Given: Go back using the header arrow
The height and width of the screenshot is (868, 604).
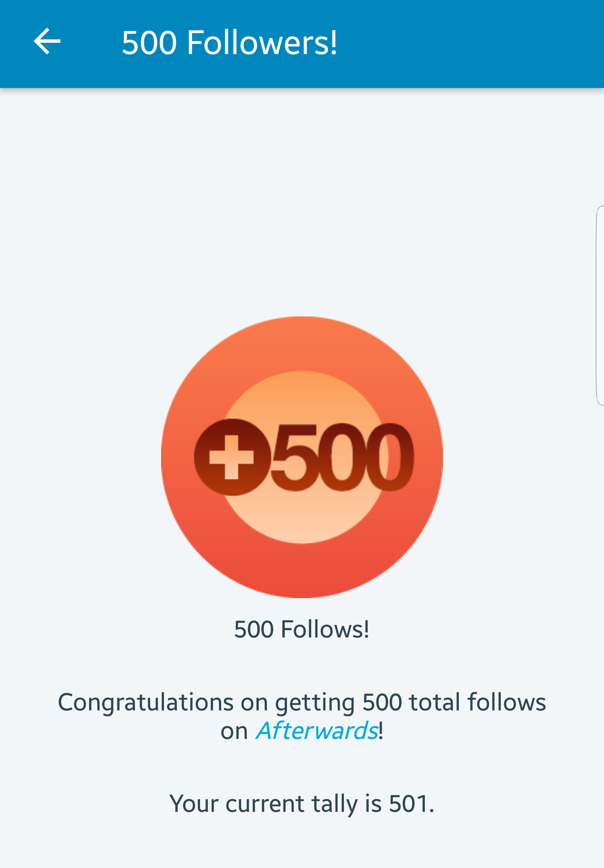Looking at the screenshot, I should (47, 41).
